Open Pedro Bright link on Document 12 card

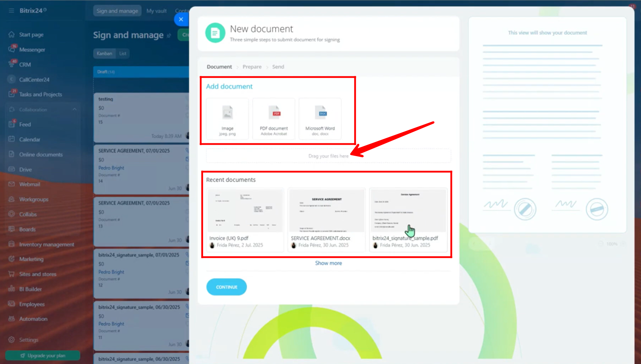click(111, 272)
